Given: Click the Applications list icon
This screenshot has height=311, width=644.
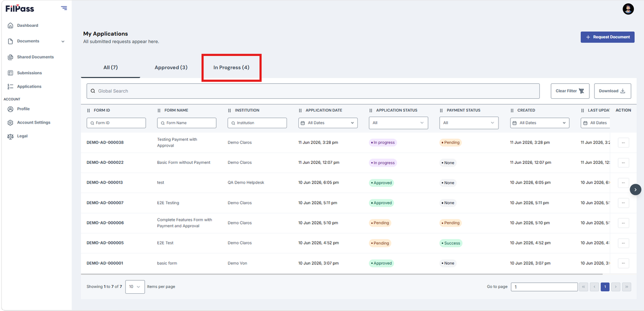Looking at the screenshot, I should pos(10,86).
